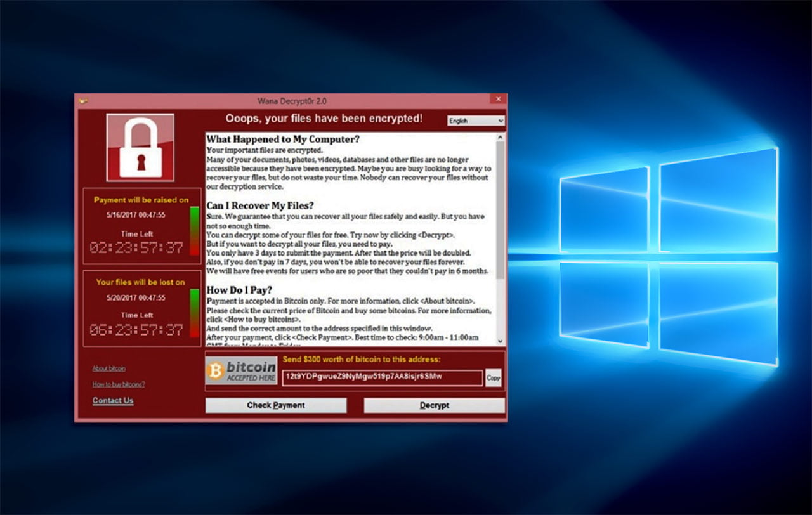The width and height of the screenshot is (812, 515).
Task: Click the Contact Us link
Action: pyautogui.click(x=113, y=400)
